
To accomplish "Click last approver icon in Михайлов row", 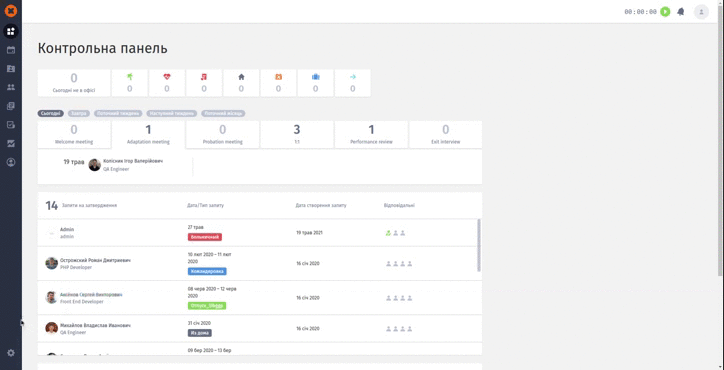I will click(x=410, y=329).
